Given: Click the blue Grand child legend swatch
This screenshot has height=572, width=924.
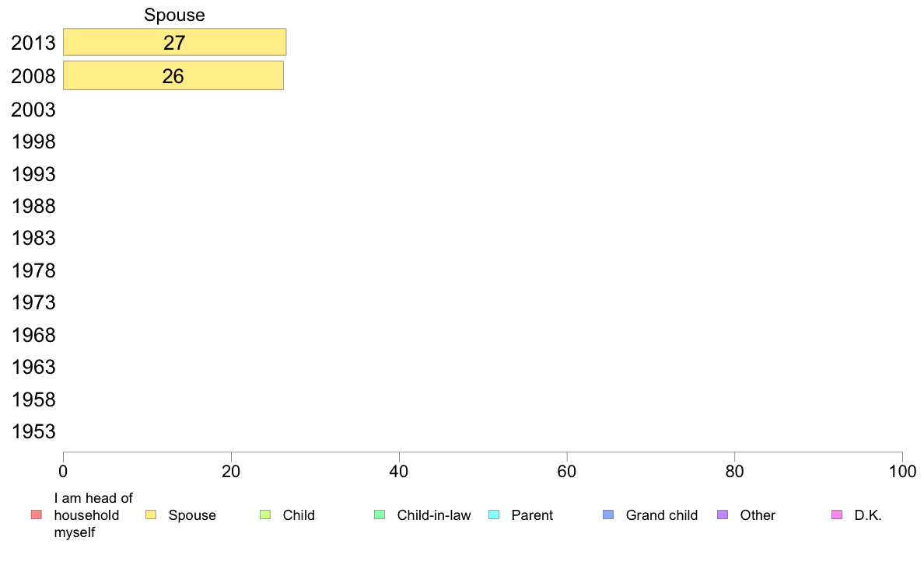Looking at the screenshot, I should tap(608, 514).
